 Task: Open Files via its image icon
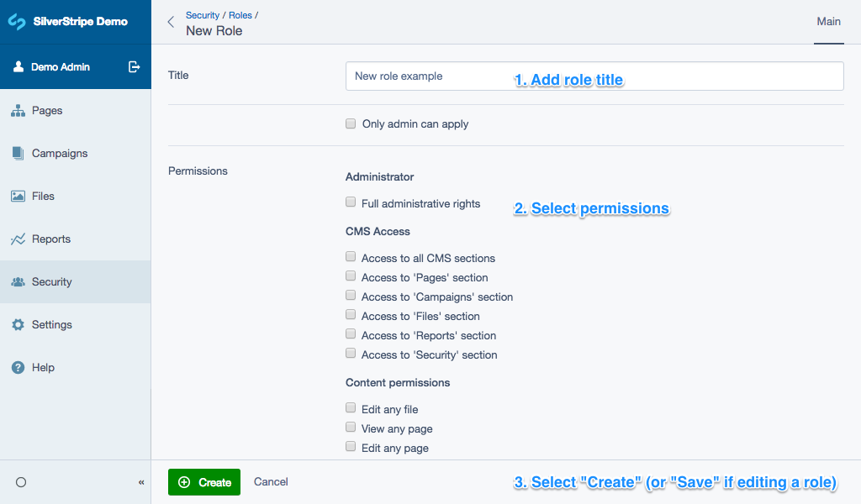pos(18,197)
